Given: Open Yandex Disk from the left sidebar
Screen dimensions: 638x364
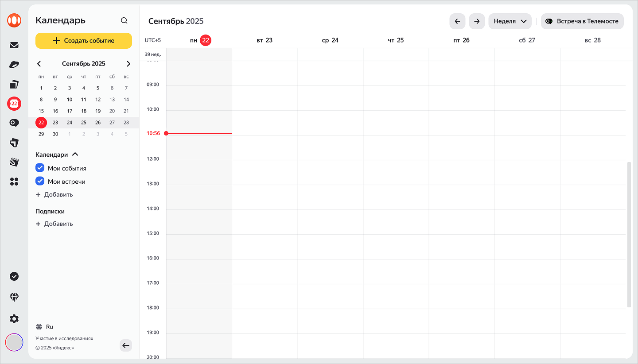Looking at the screenshot, I should [x=14, y=65].
